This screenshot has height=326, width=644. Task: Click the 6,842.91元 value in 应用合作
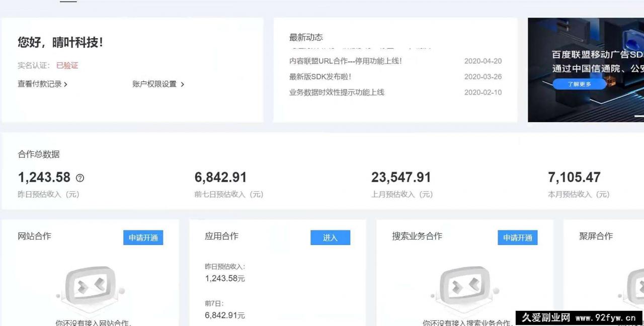(x=225, y=315)
